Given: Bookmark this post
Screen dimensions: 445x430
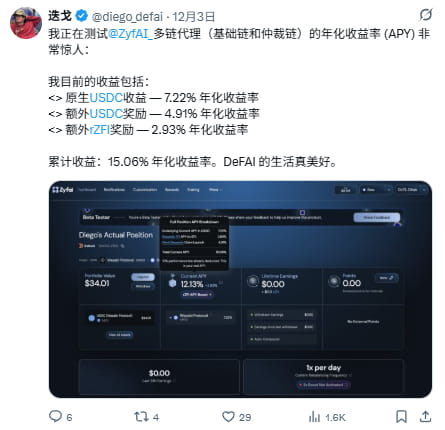Looking at the screenshot, I should (401, 416).
